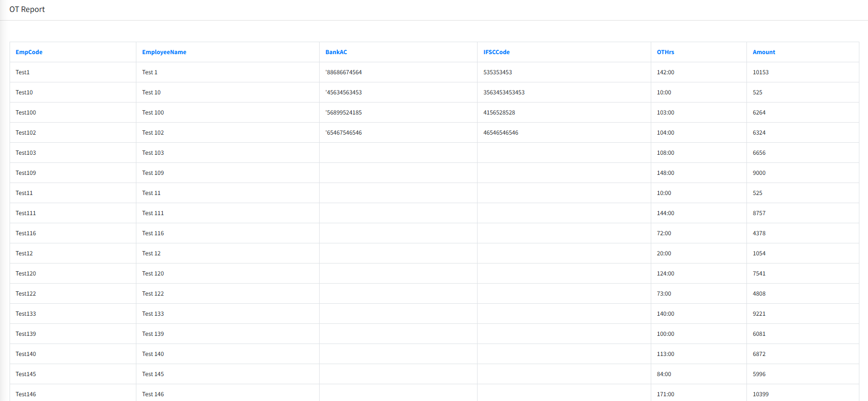This screenshot has width=868, height=401.
Task: Select the amount cell 8757
Action: click(759, 213)
